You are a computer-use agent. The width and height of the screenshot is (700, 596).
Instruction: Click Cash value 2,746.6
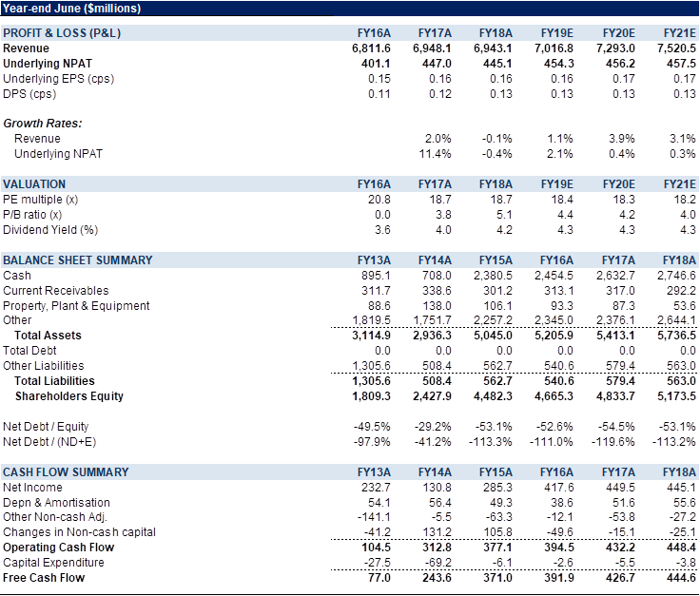coord(676,276)
